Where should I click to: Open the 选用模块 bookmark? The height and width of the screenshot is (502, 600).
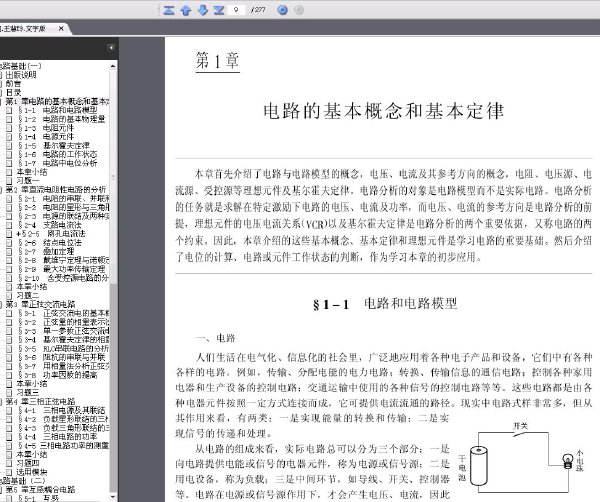click(31, 472)
